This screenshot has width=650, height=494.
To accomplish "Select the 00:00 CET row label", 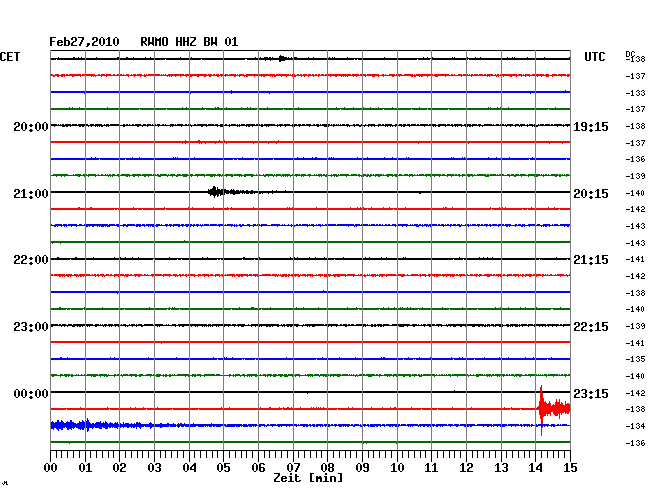I will (31, 393).
